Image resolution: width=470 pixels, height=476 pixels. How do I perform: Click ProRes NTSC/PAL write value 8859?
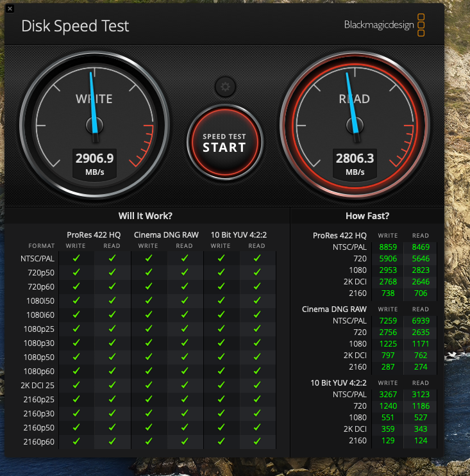(388, 247)
